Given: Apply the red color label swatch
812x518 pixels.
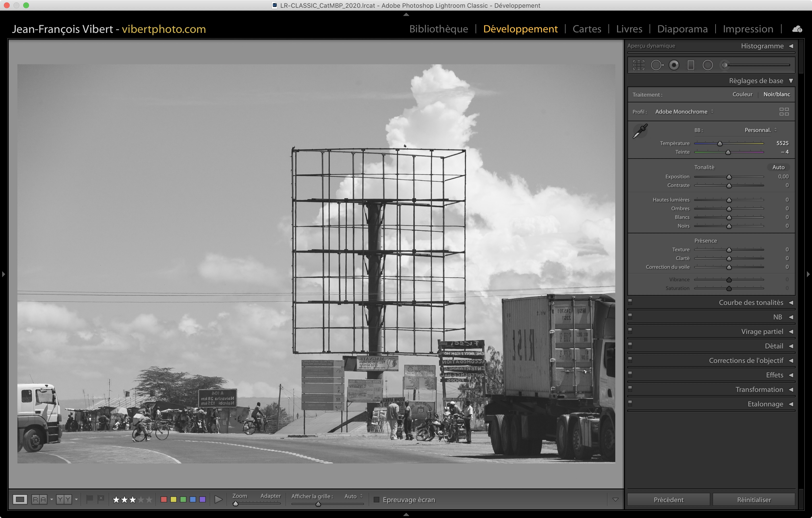Looking at the screenshot, I should [164, 499].
